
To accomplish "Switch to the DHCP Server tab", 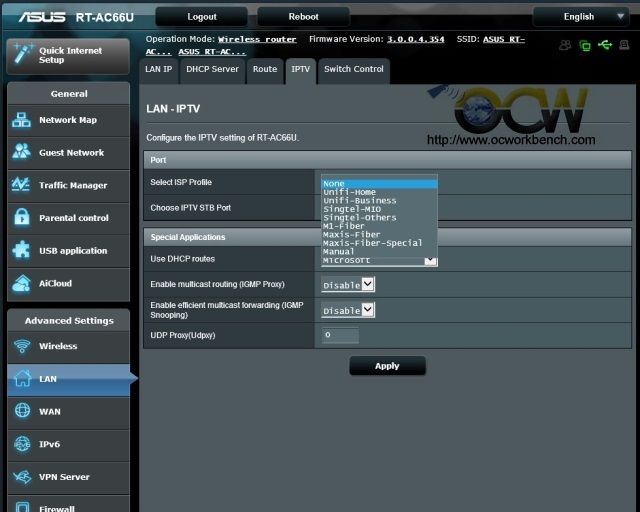I will click(x=212, y=70).
